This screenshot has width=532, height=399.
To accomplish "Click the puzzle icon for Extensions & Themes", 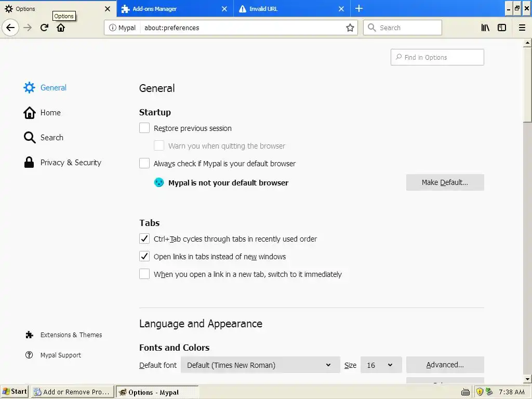I will point(29,335).
